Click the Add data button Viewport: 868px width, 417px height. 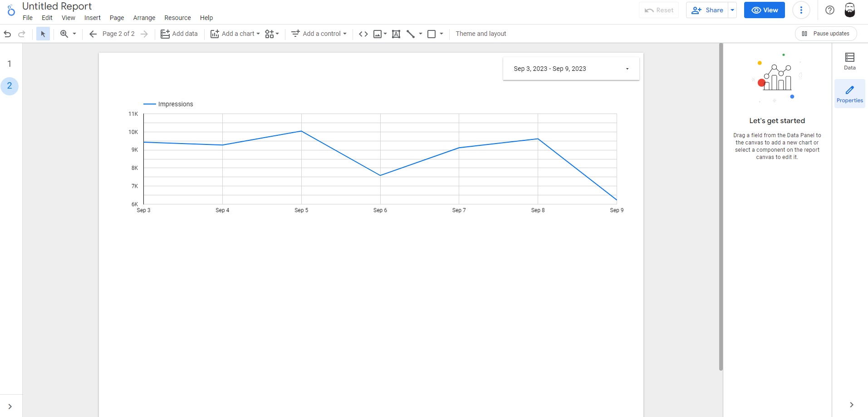click(x=179, y=34)
